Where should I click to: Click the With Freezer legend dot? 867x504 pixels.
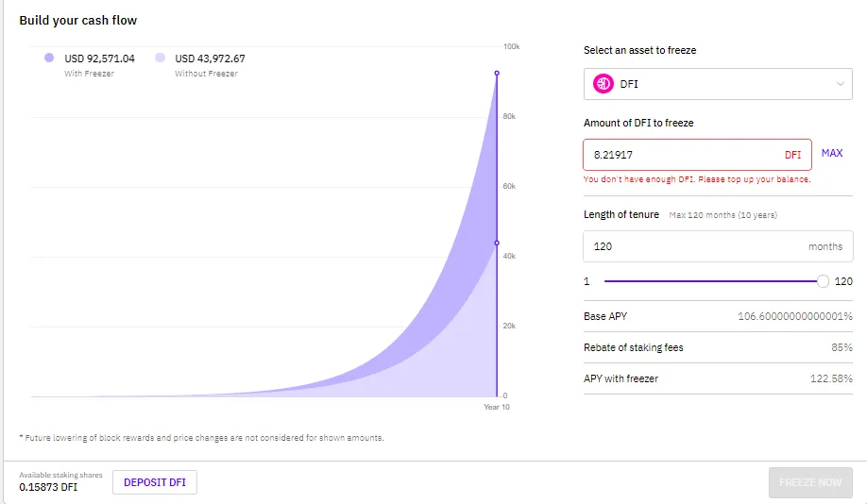[49, 58]
